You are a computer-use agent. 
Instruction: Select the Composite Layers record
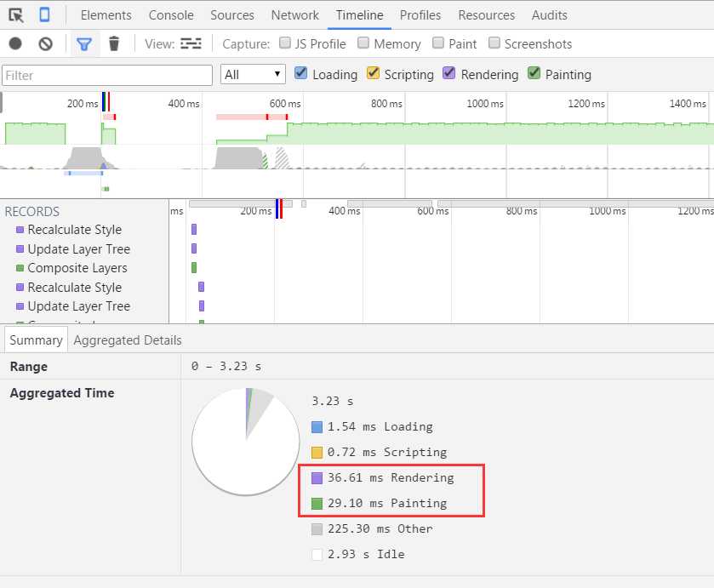pos(77,268)
